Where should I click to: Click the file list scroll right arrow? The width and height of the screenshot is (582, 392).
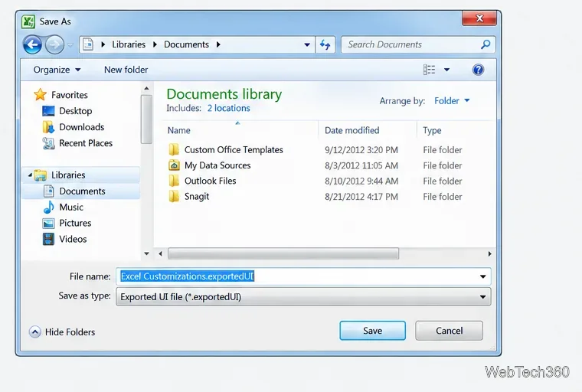(x=489, y=254)
